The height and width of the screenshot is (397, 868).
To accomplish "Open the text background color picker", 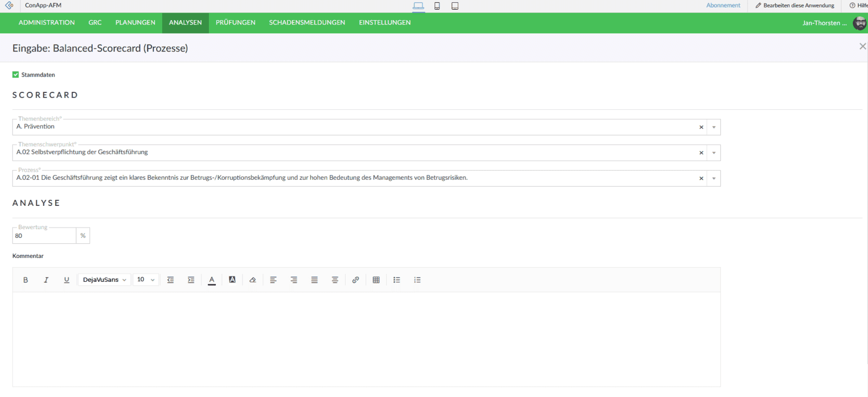I will (x=232, y=280).
